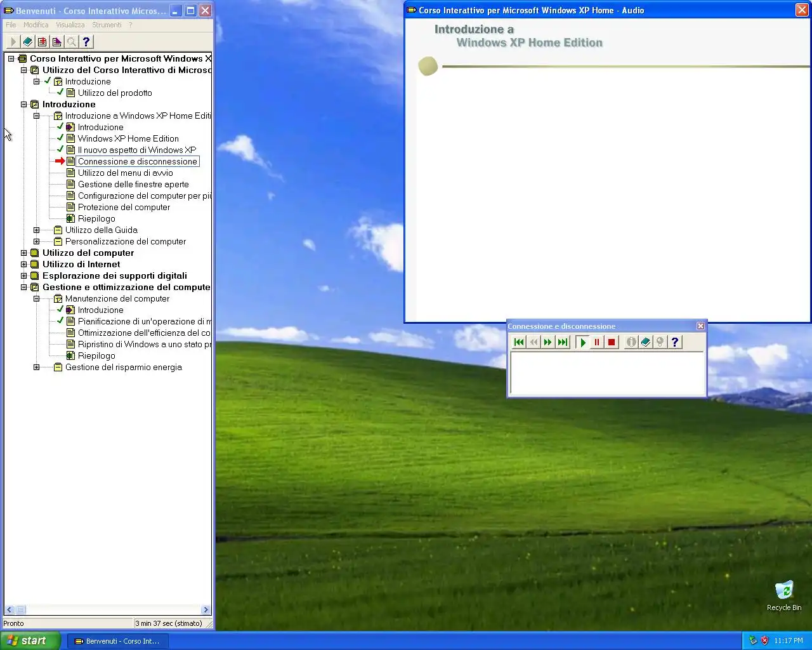Skip to last step in playback panel

tap(563, 342)
